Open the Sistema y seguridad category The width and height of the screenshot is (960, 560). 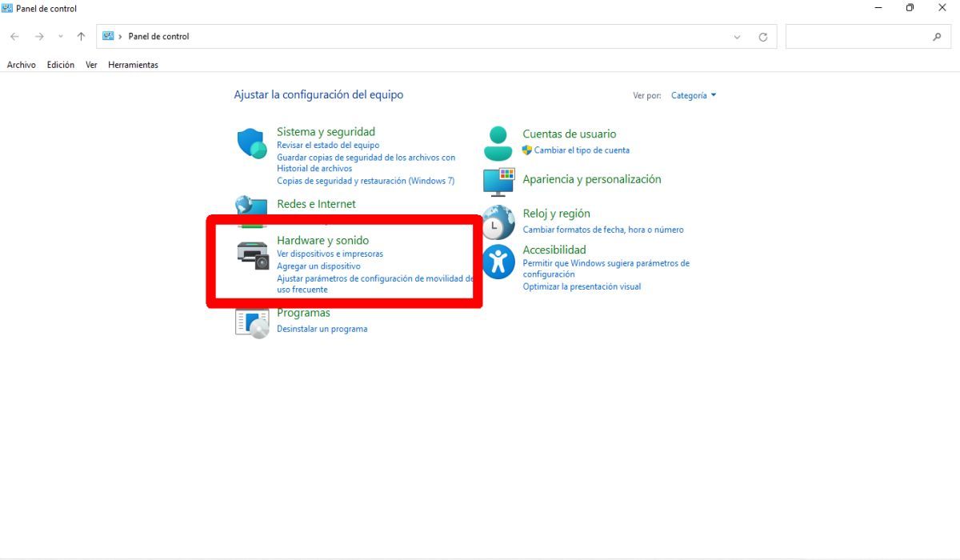[x=326, y=132]
